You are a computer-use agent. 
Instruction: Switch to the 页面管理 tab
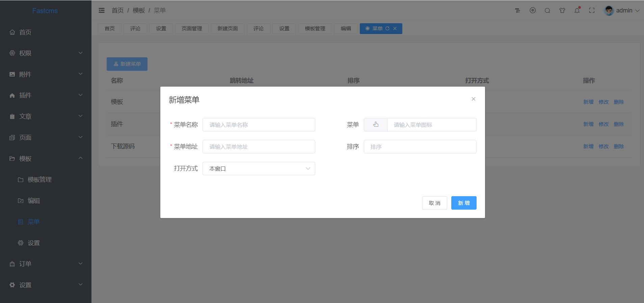192,29
